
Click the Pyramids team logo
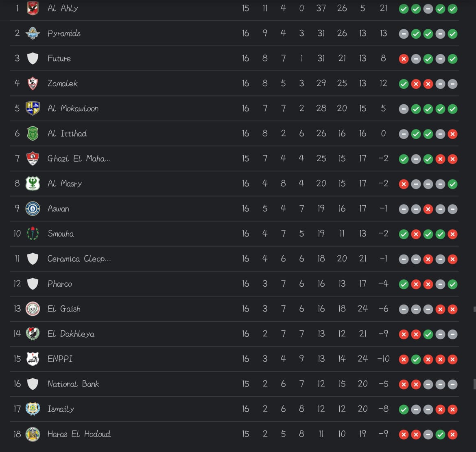[33, 33]
